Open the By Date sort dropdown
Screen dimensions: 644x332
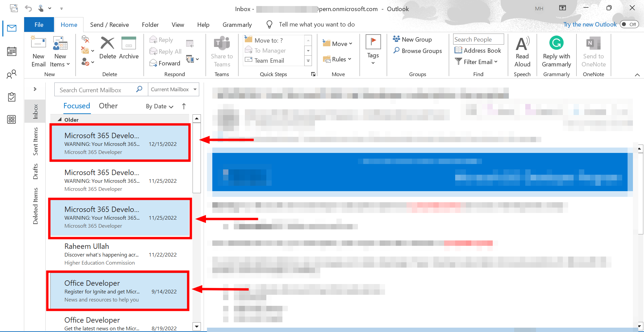pyautogui.click(x=159, y=106)
